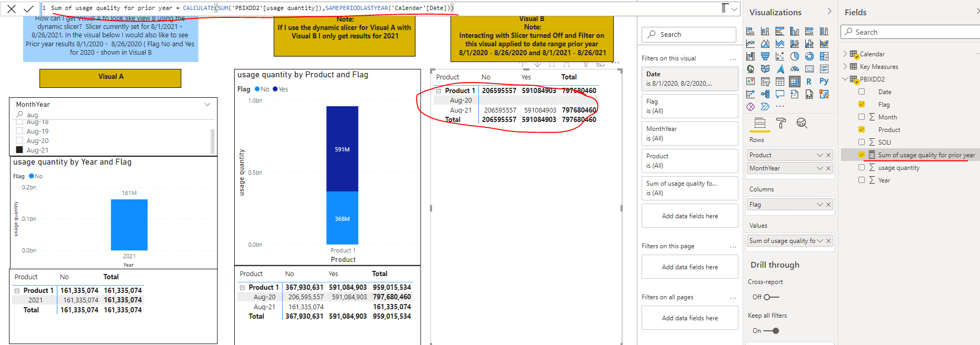Switch to the Fields well tab
This screenshot has height=345, width=980.
(760, 124)
